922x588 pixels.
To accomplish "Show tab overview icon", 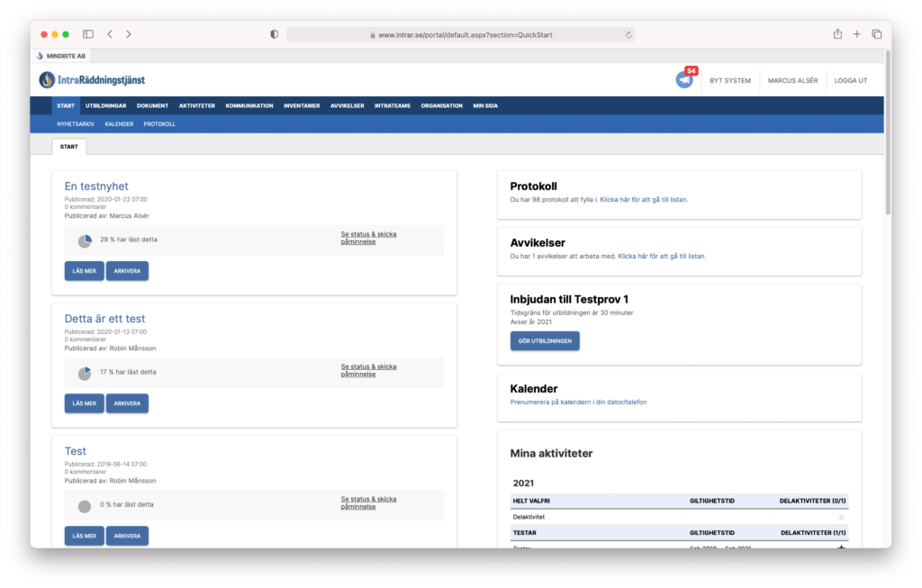I will point(877,34).
